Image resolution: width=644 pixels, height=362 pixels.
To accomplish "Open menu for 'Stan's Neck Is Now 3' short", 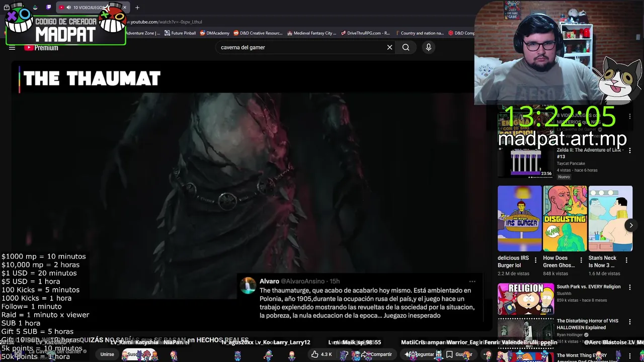I will 626,260.
